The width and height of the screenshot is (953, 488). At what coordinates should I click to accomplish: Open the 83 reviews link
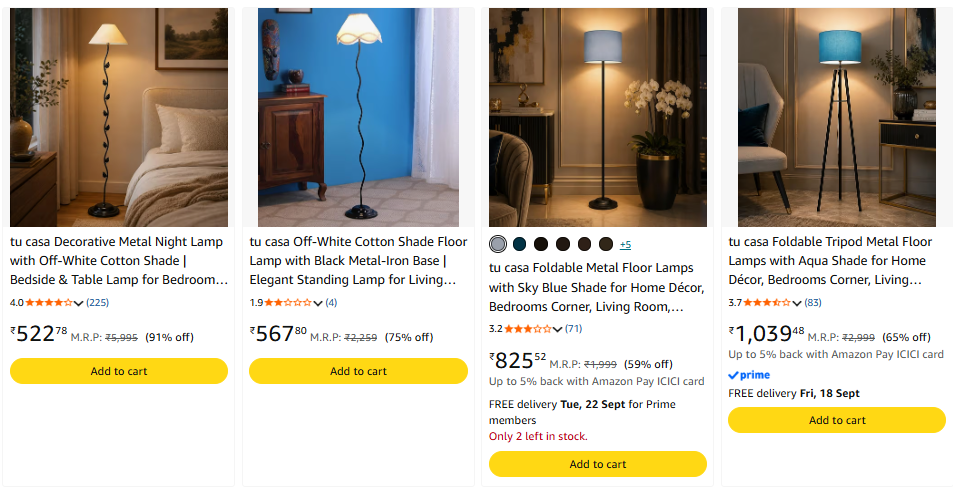pyautogui.click(x=813, y=303)
